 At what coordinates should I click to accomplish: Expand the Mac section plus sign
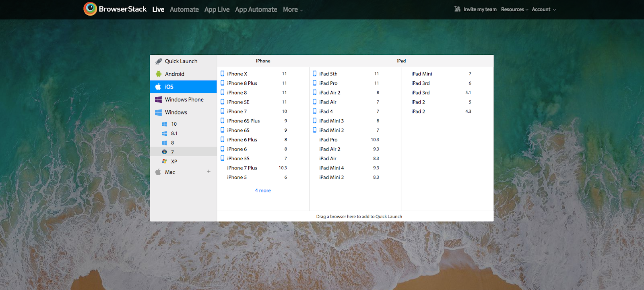[x=208, y=172]
